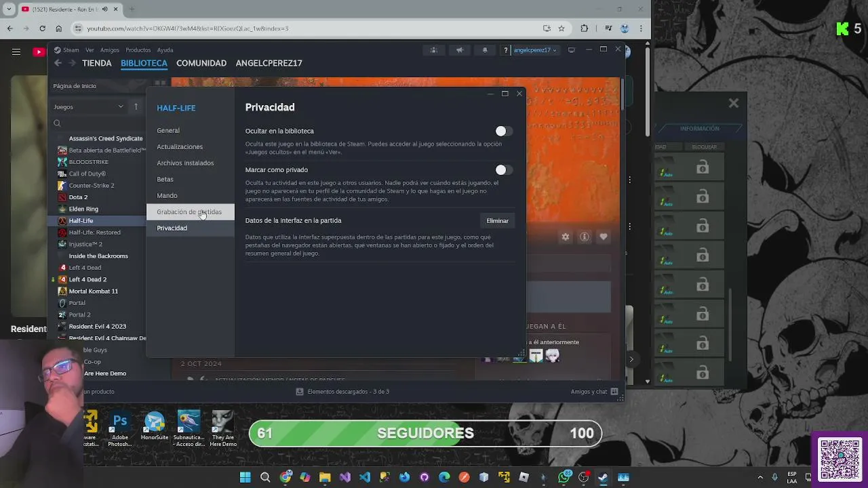The height and width of the screenshot is (488, 868).
Task: Open the Ayuda menu in Steam
Action: click(x=165, y=50)
